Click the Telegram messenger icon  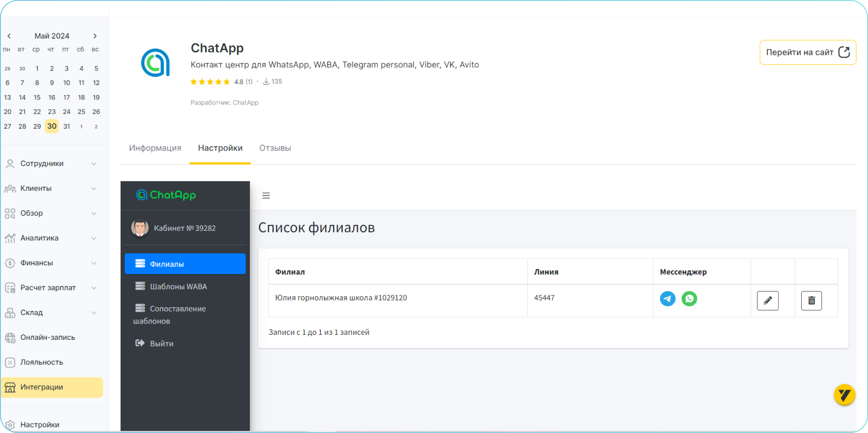coord(667,299)
